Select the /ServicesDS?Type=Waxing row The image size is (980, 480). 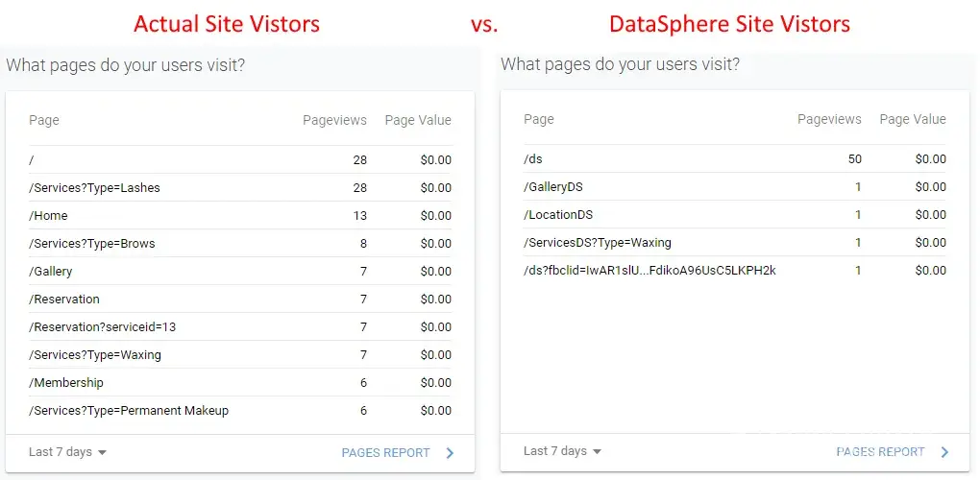(x=598, y=243)
